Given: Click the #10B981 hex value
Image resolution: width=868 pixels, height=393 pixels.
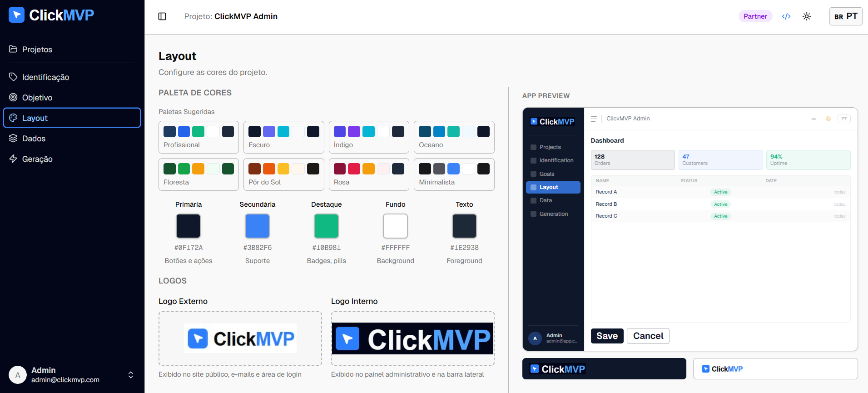Looking at the screenshot, I should [x=327, y=248].
